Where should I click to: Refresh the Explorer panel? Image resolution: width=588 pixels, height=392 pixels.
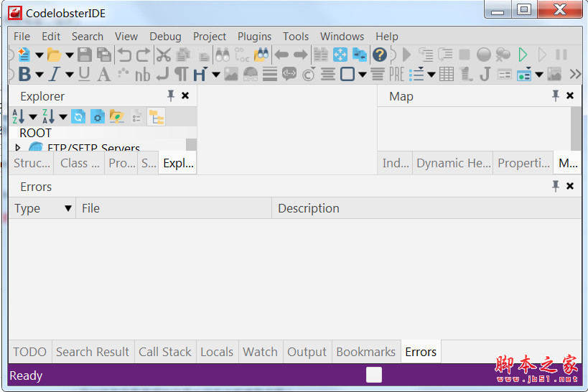(x=78, y=116)
